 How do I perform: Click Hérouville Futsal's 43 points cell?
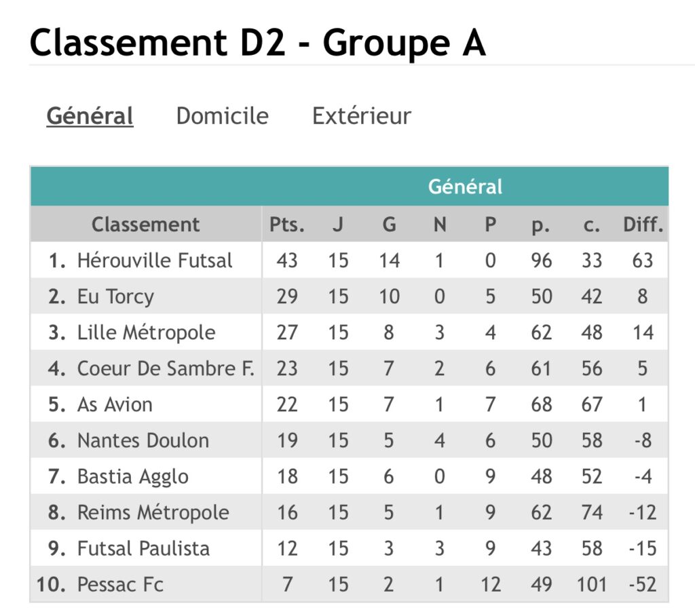click(287, 260)
